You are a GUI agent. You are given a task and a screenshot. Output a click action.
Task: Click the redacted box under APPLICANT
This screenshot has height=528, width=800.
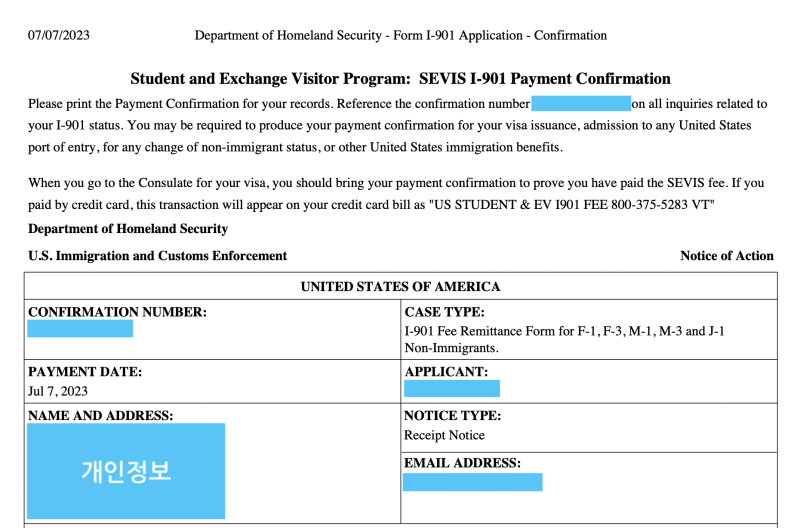451,389
